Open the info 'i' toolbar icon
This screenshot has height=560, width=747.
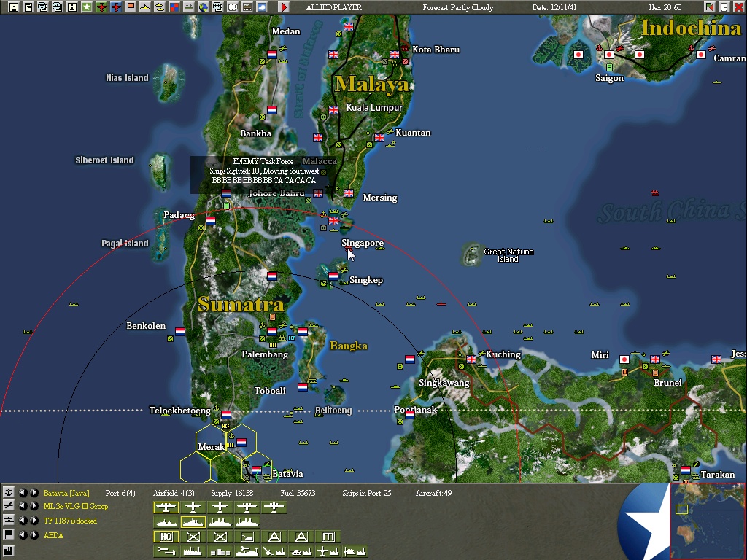point(72,7)
